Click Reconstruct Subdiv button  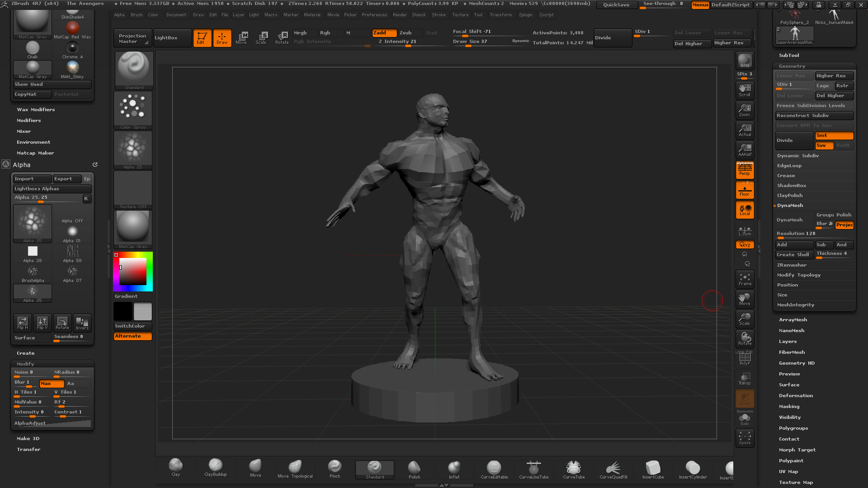815,116
